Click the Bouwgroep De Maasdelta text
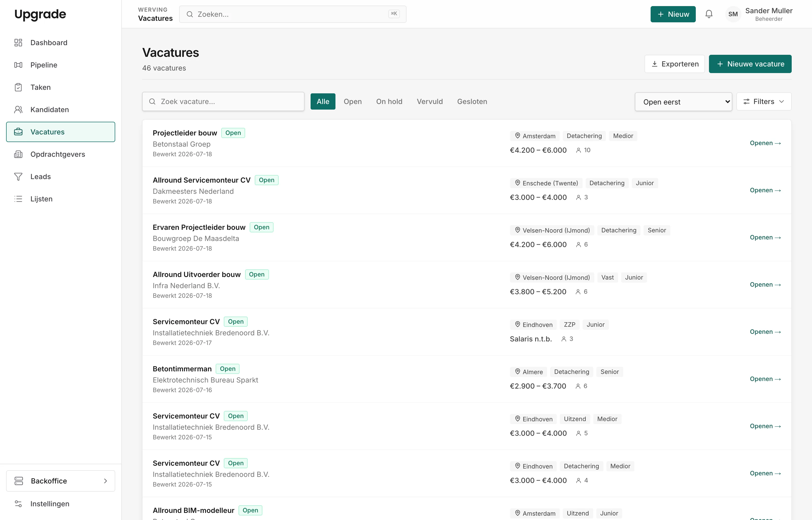Image resolution: width=812 pixels, height=520 pixels. 196,238
